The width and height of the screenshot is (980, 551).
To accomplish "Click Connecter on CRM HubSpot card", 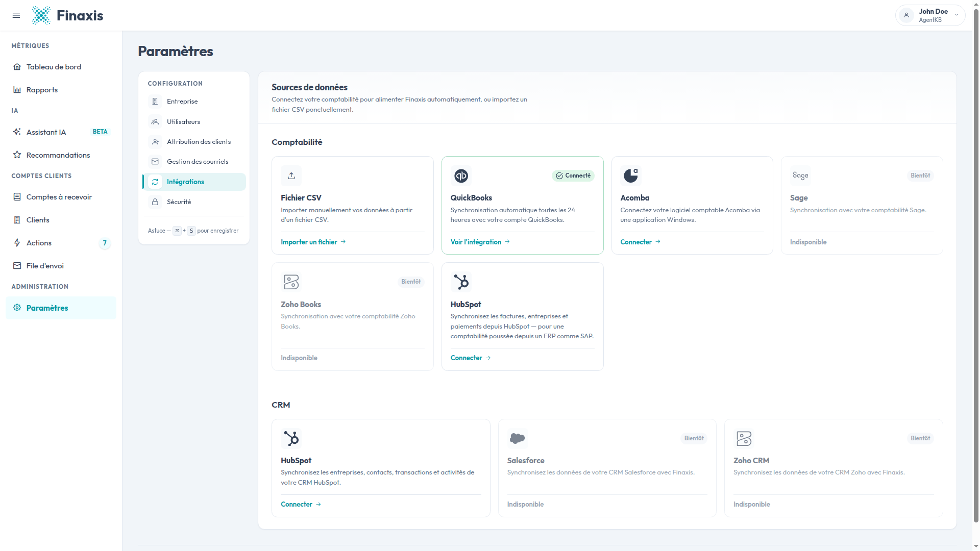I will tap(301, 504).
